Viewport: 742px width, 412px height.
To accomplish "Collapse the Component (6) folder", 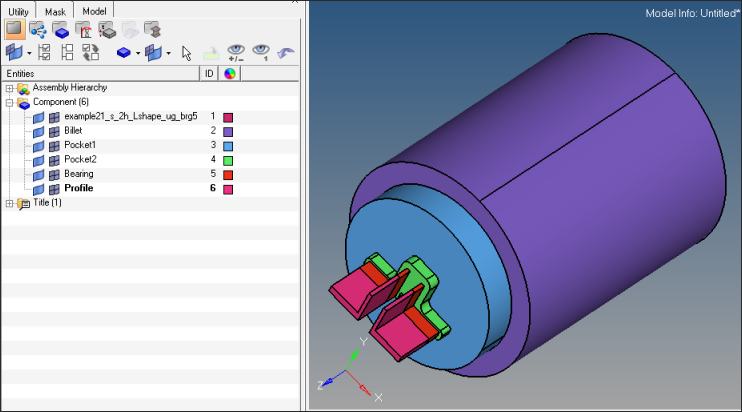I will coord(10,102).
